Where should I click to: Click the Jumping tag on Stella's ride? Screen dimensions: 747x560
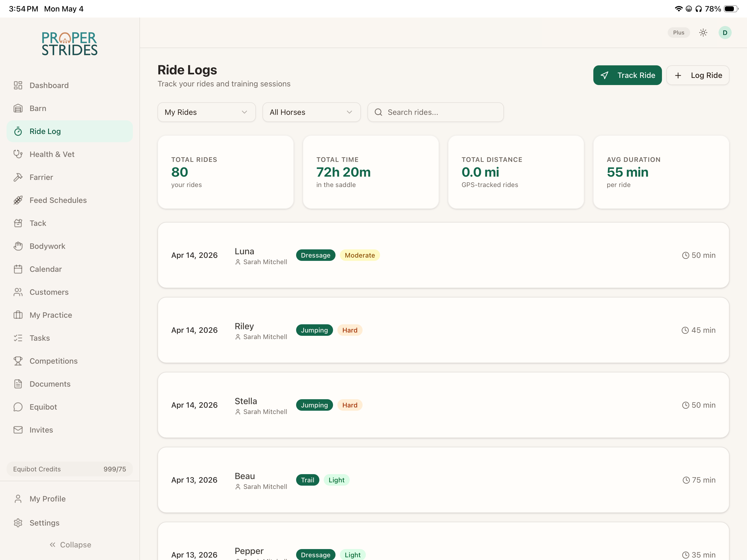coord(314,405)
